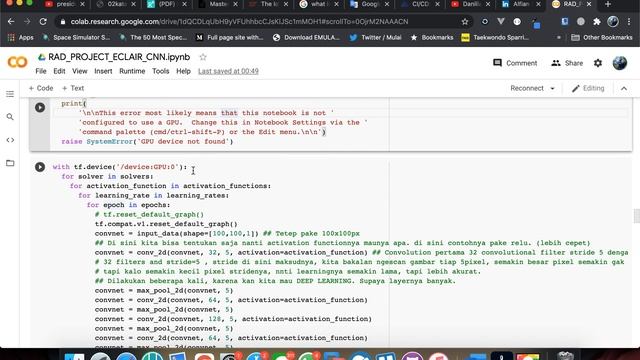Open the Runtime menu
This screenshot has width=640, height=360.
(132, 71)
